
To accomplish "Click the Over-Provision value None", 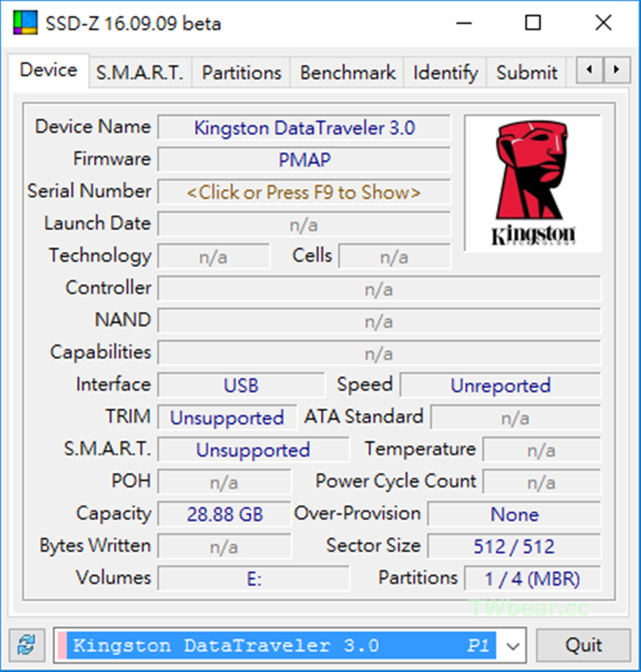I will coord(514,514).
